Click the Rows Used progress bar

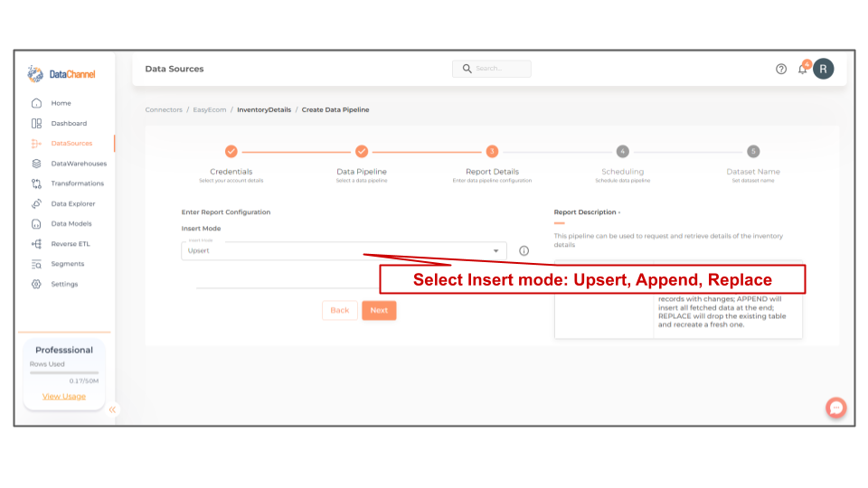click(63, 373)
